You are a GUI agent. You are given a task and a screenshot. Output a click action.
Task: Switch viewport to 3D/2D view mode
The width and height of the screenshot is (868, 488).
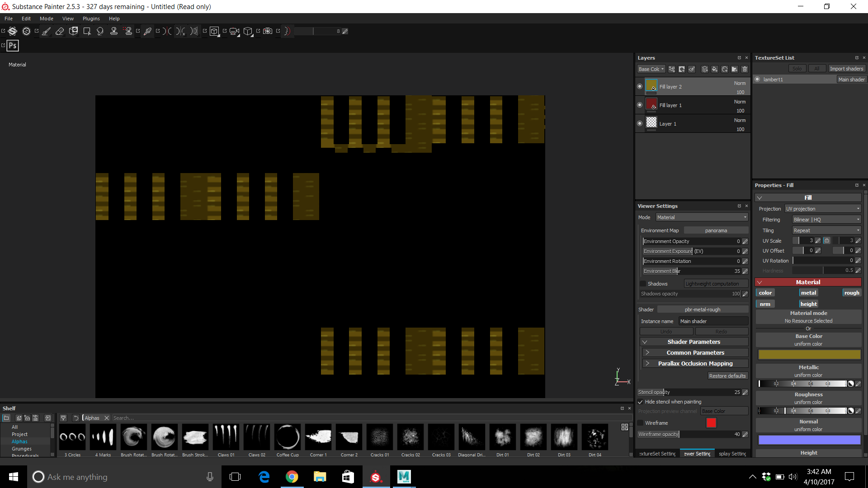pyautogui.click(x=214, y=31)
